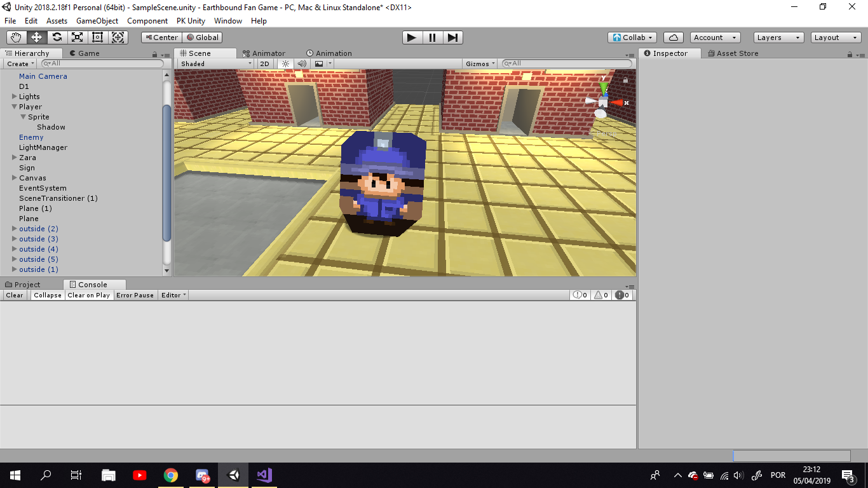Open the Layers dropdown

pos(779,37)
